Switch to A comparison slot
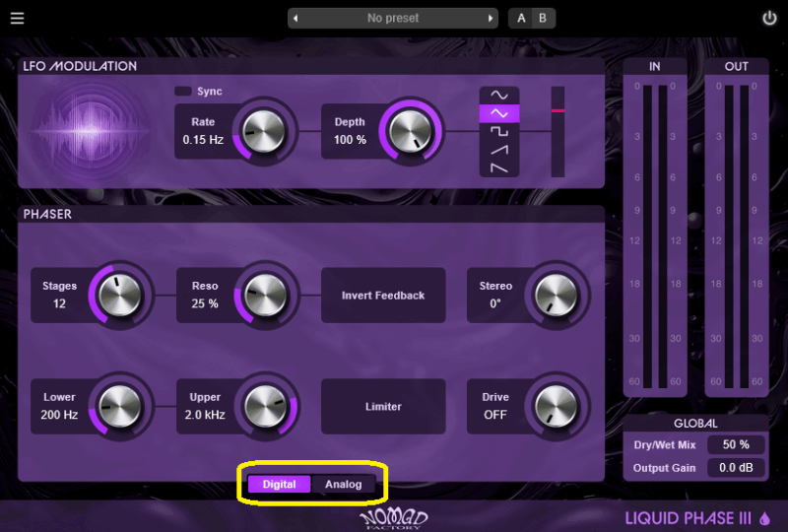This screenshot has width=788, height=532. tap(521, 18)
